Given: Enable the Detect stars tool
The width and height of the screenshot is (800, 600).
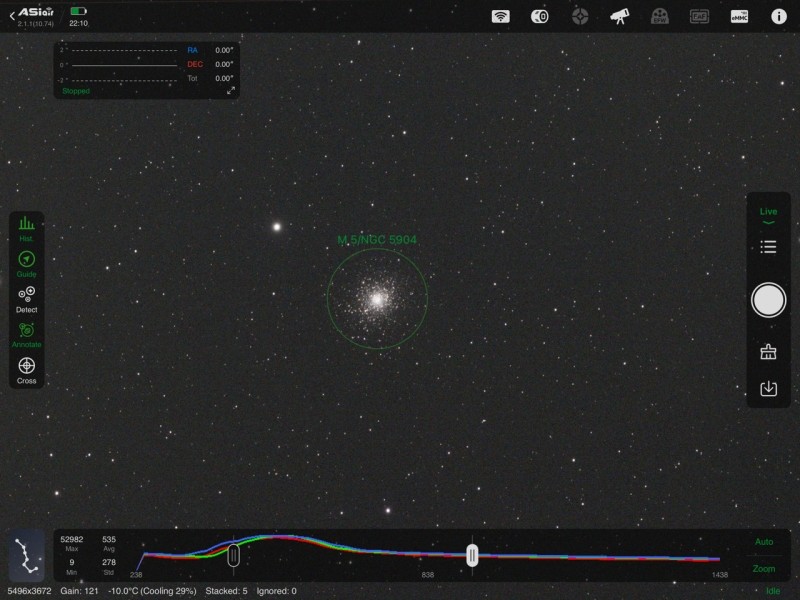Looking at the screenshot, I should pyautogui.click(x=27, y=298).
